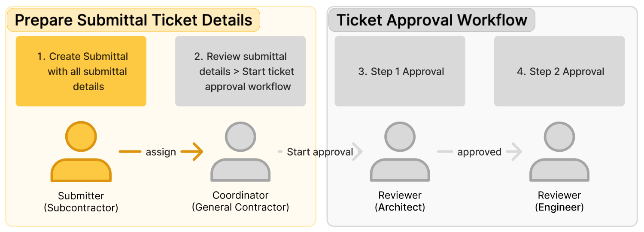The width and height of the screenshot is (644, 232).
Task: Click the Start approval label text
Action: pyautogui.click(x=320, y=152)
